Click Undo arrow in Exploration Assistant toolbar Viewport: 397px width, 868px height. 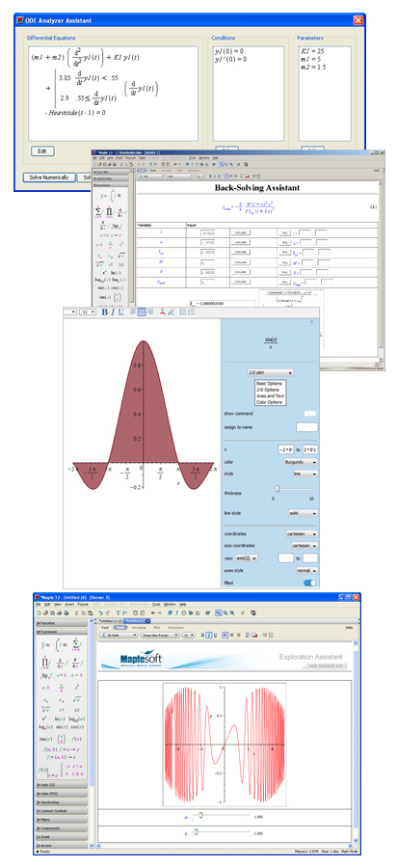(x=100, y=612)
